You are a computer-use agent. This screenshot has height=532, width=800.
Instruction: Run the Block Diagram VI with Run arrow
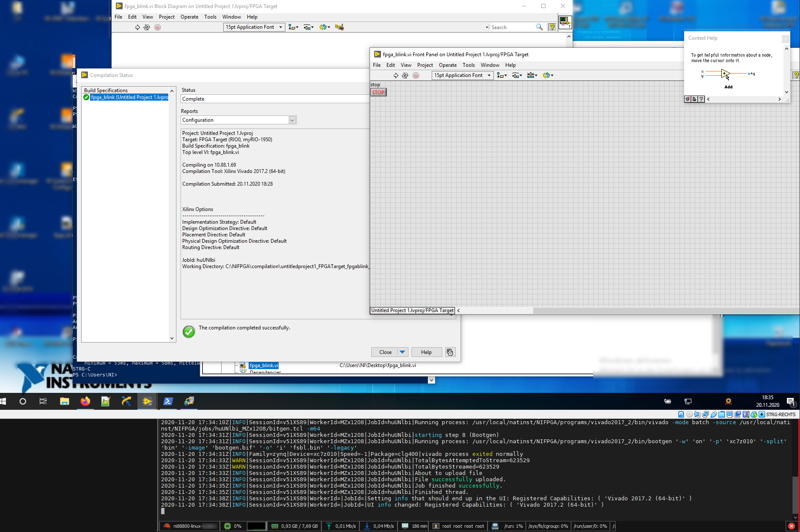[x=137, y=27]
